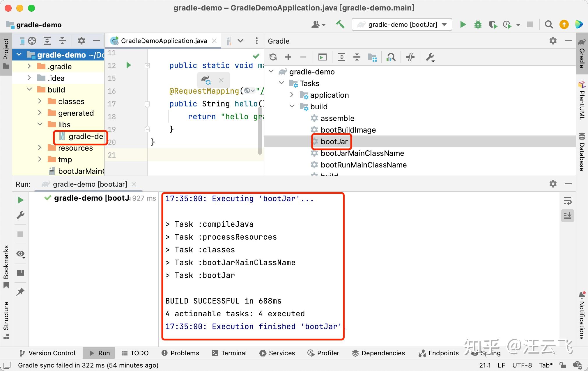Viewport: 588px width, 371px height.
Task: Collapse all nodes in Gradle panel
Action: pos(357,57)
